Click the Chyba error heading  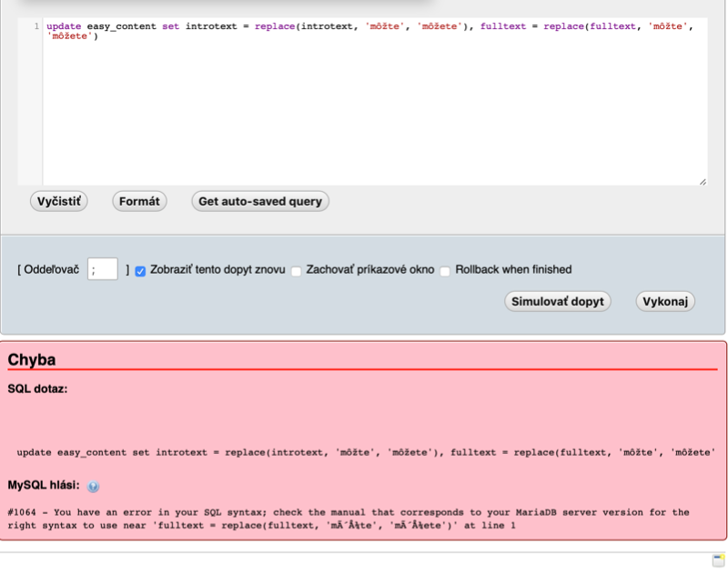pyautogui.click(x=32, y=359)
